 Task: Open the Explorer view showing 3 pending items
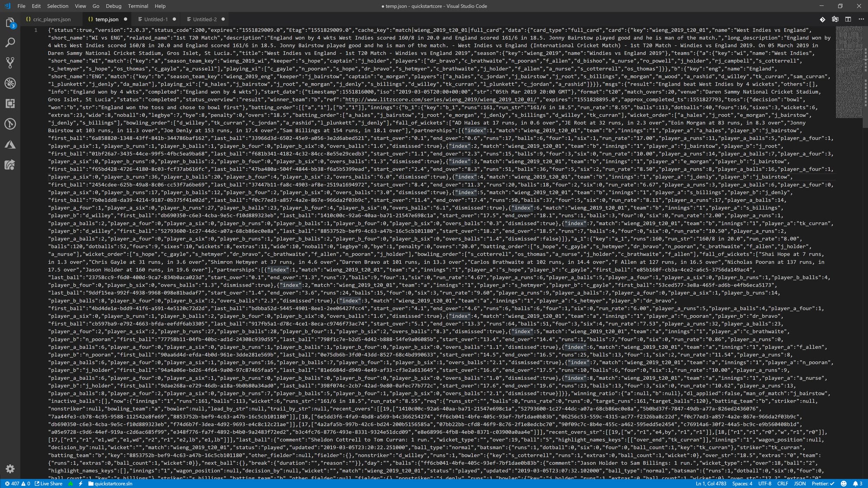click(x=10, y=23)
